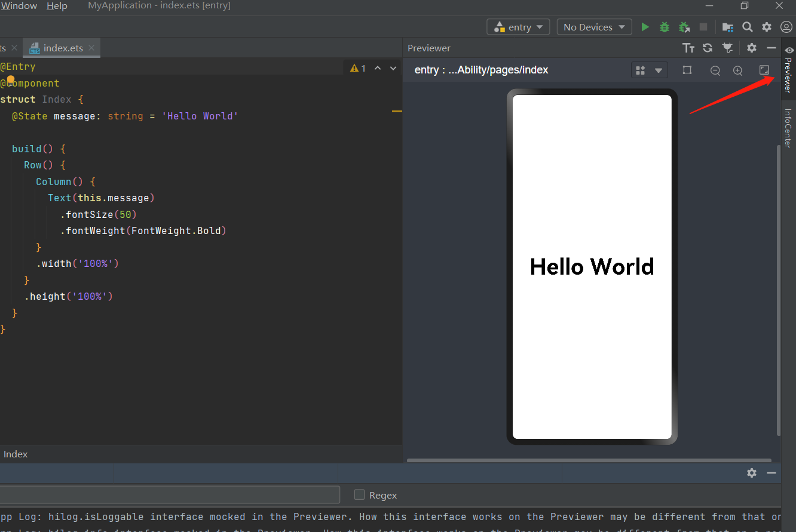Toggle the Previewer Tt text view icon
The image size is (796, 532).
tap(688, 48)
